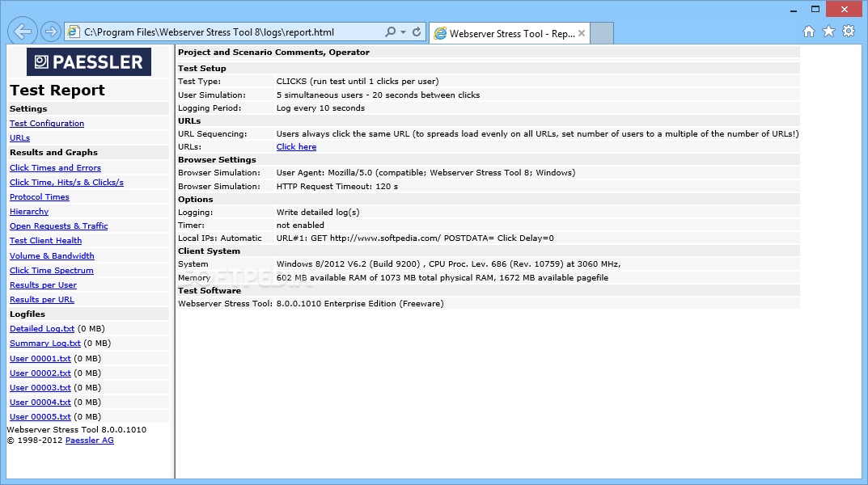Image resolution: width=868 pixels, height=485 pixels.
Task: Go back using the browser back arrow
Action: [x=23, y=32]
